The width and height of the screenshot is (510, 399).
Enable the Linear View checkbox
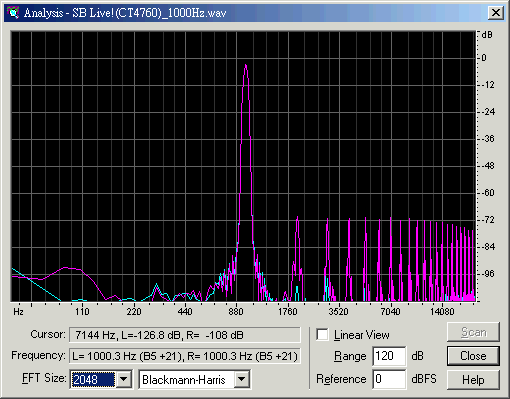pos(322,335)
